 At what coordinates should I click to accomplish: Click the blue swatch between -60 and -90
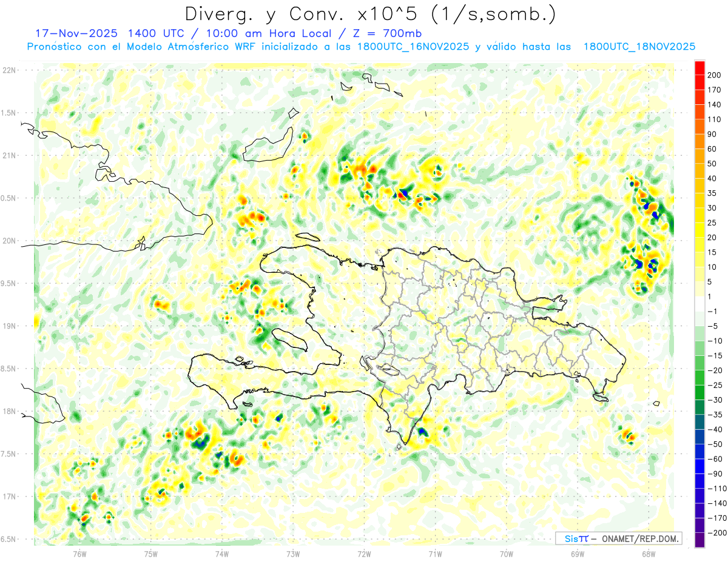pyautogui.click(x=699, y=466)
